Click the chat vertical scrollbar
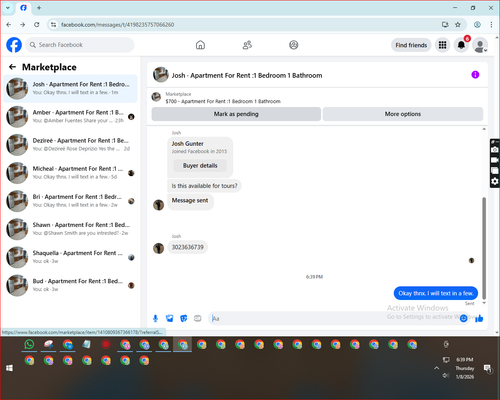 coord(484,248)
